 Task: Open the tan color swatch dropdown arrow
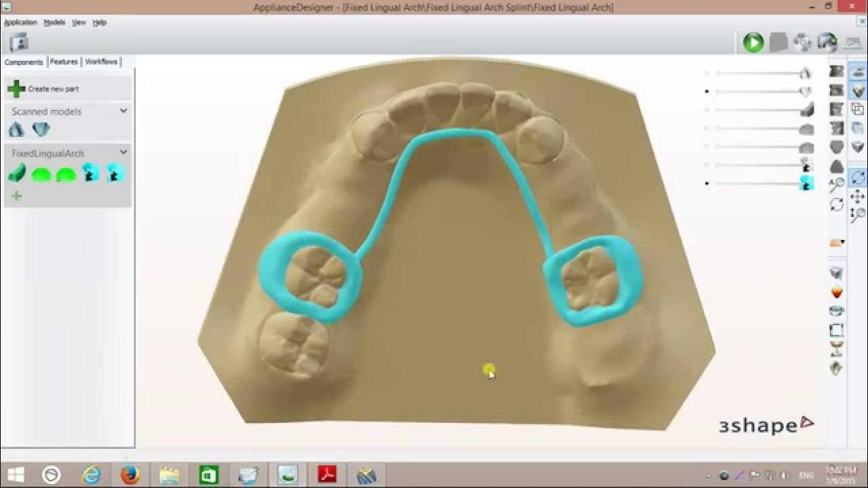tap(843, 242)
